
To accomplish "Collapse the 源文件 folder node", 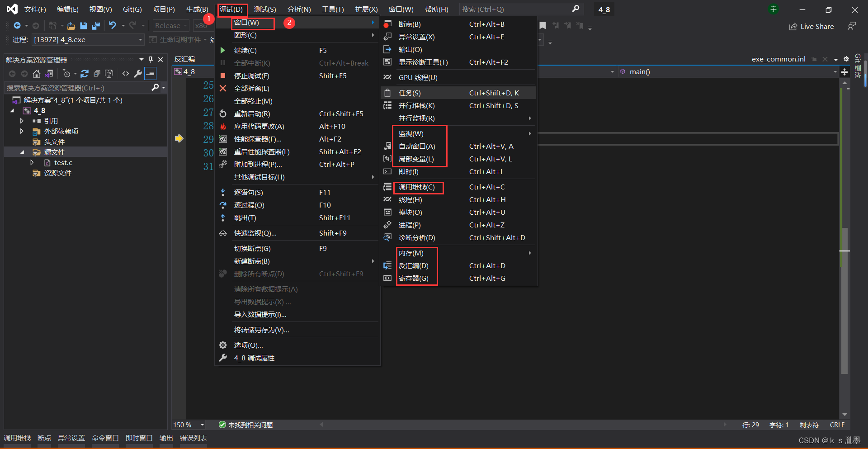I will [22, 152].
